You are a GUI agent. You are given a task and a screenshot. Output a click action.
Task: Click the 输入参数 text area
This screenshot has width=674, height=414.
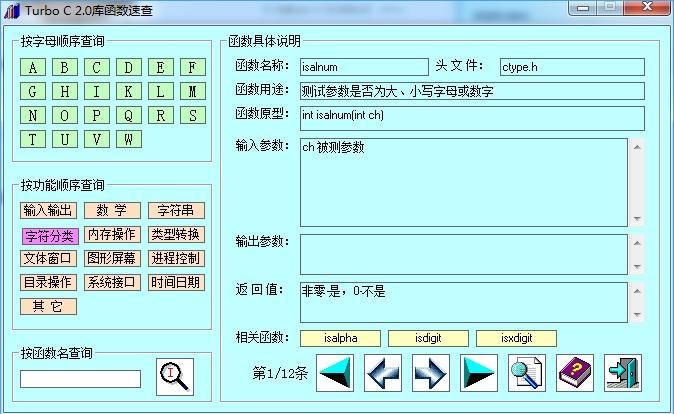click(x=464, y=182)
